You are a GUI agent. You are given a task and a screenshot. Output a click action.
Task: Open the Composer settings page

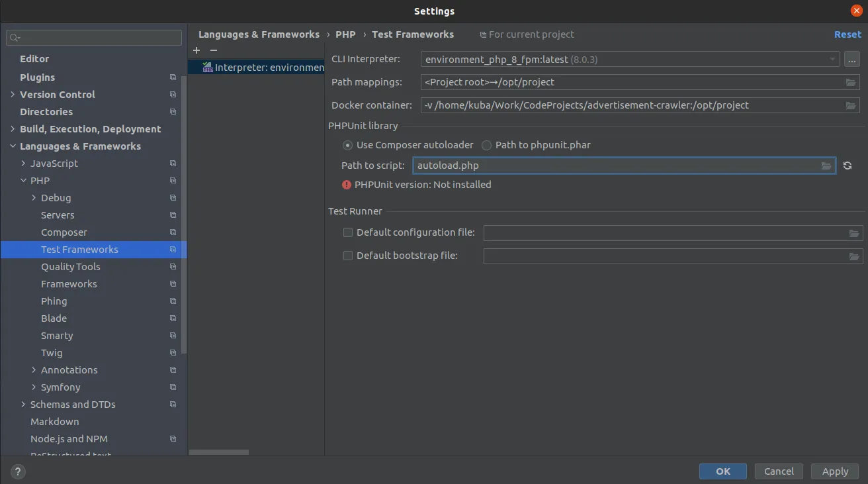[64, 232]
